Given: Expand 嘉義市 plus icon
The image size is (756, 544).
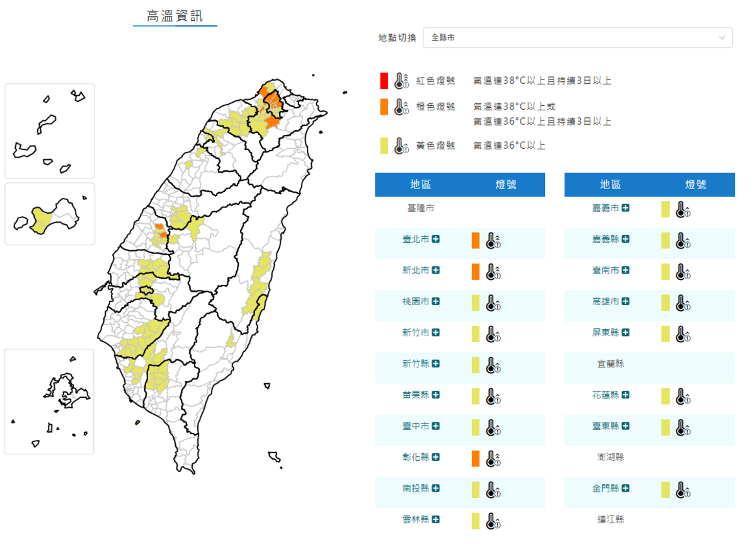Looking at the screenshot, I should click(x=626, y=207).
